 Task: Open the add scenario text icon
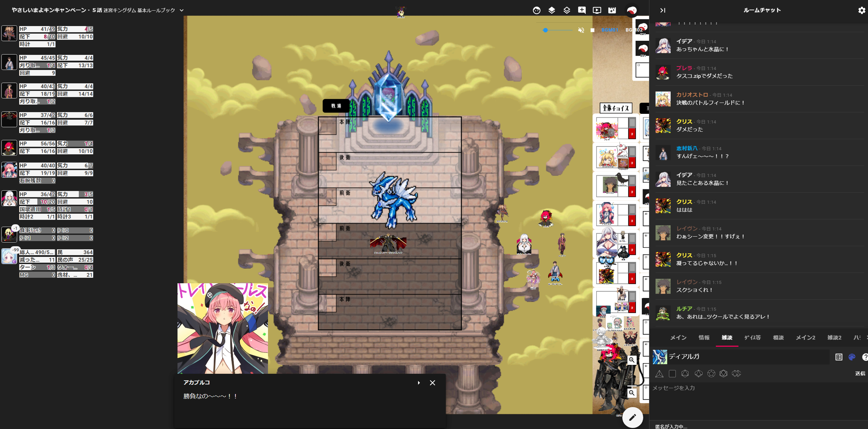582,10
